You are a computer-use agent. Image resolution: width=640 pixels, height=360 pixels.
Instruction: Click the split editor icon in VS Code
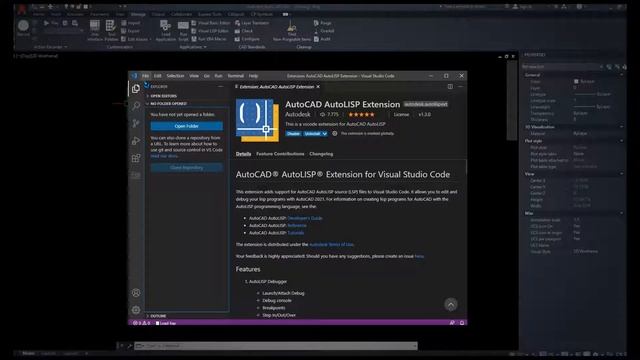click(x=450, y=87)
